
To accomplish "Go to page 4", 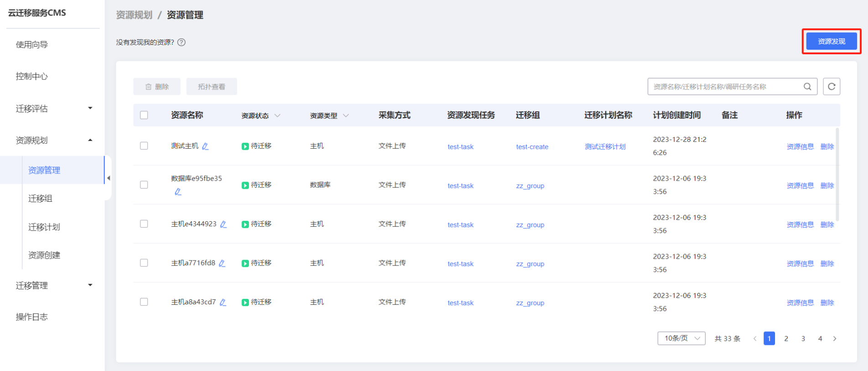I will 820,339.
